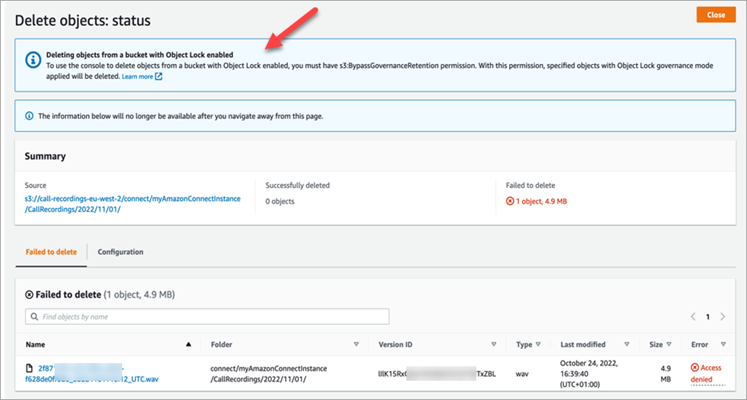This screenshot has width=747, height=400.
Task: Select the Failed to delete tab
Action: point(50,251)
